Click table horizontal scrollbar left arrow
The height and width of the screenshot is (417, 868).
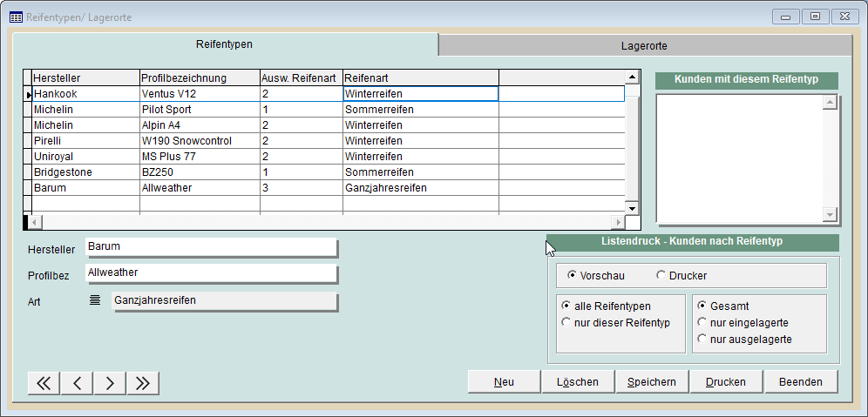(x=34, y=222)
